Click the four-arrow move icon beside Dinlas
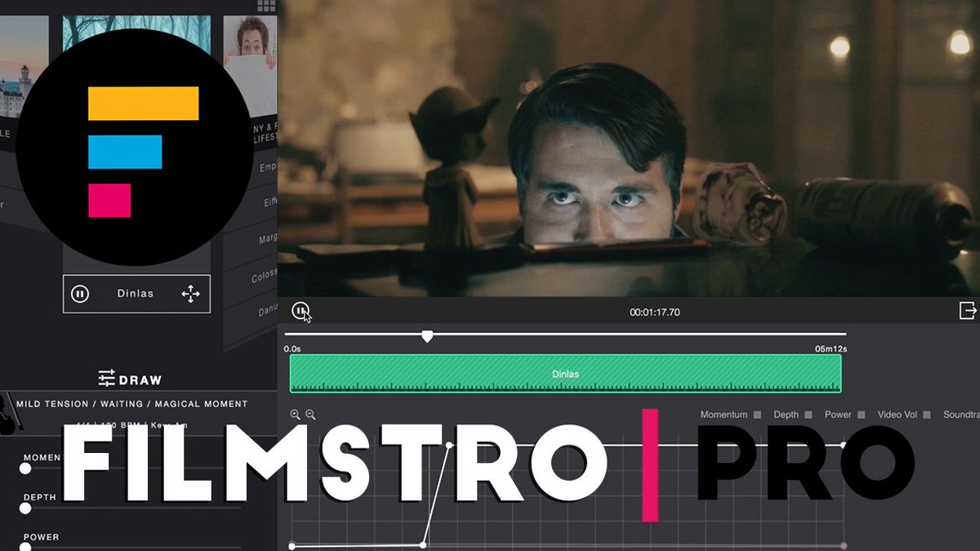This screenshot has height=551, width=980. [x=190, y=294]
